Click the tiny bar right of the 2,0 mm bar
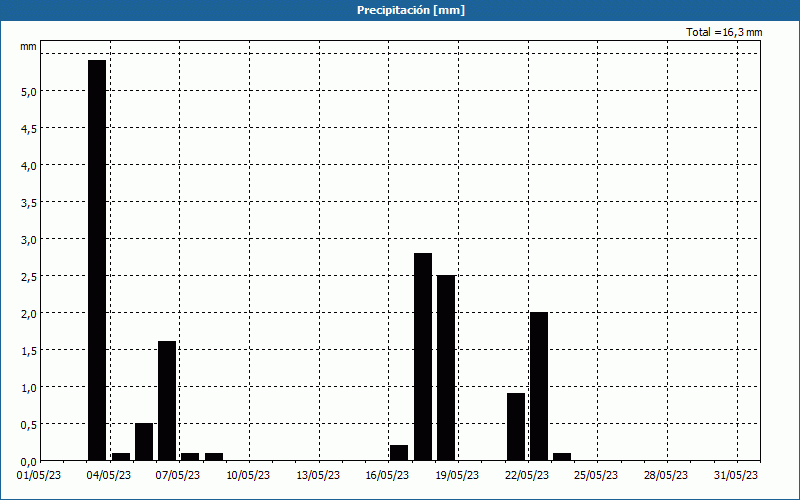Screen dimensions: 800x500 tap(562, 456)
